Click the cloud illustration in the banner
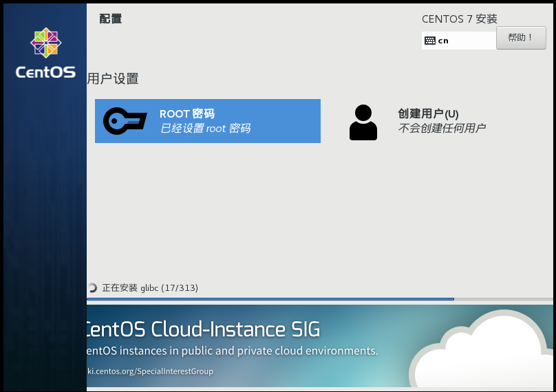 coord(482,349)
